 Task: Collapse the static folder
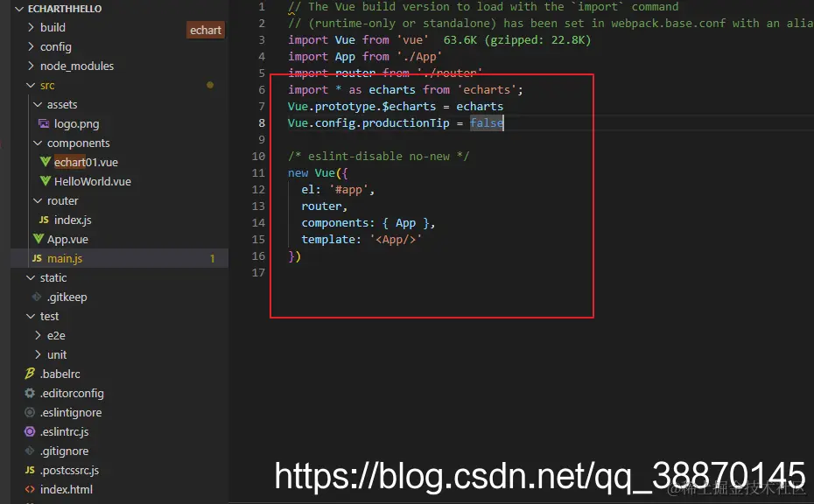31,277
